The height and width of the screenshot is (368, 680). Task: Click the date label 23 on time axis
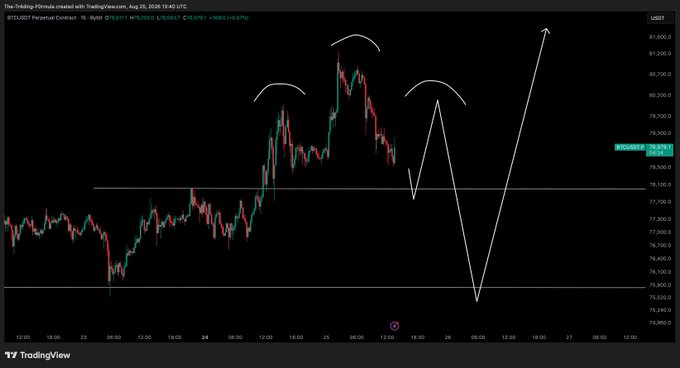tap(84, 337)
